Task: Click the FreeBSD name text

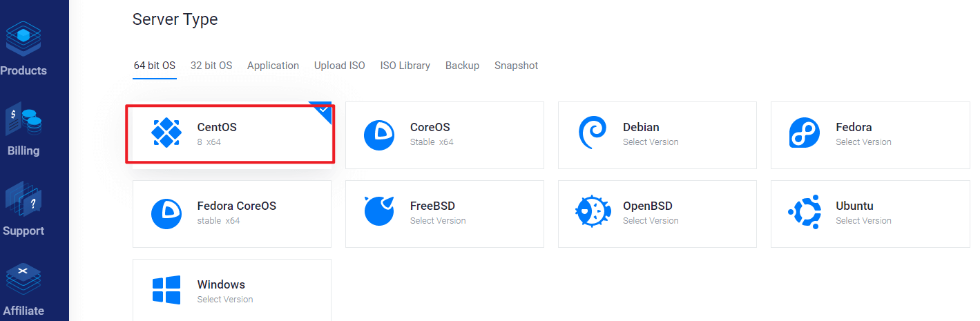Action: point(432,206)
